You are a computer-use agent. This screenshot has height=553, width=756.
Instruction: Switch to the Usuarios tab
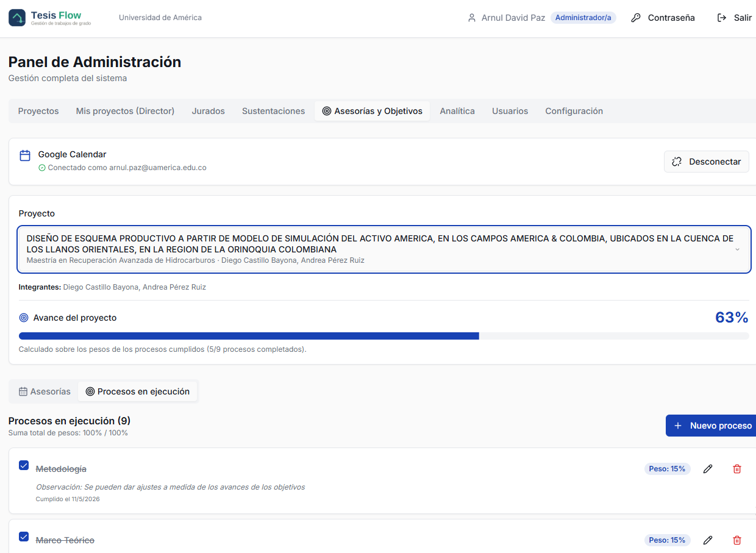510,111
